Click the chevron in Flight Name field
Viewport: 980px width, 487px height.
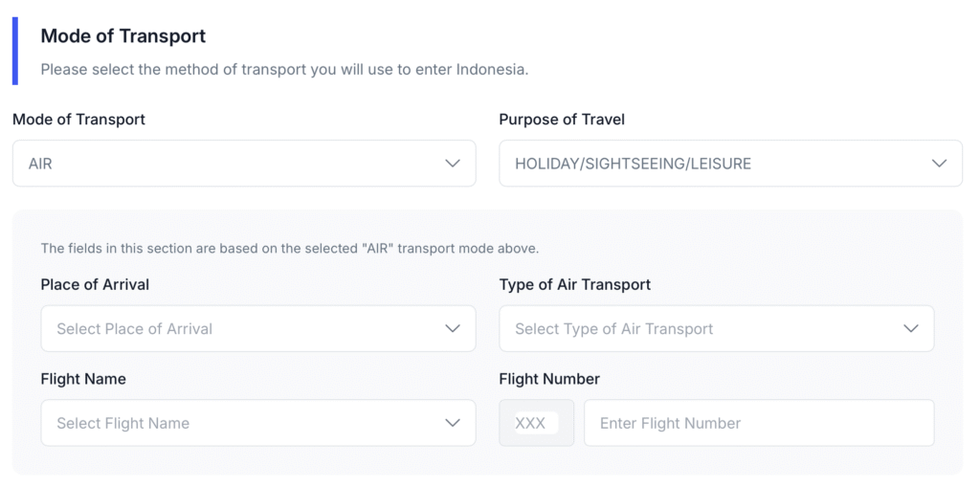[453, 423]
